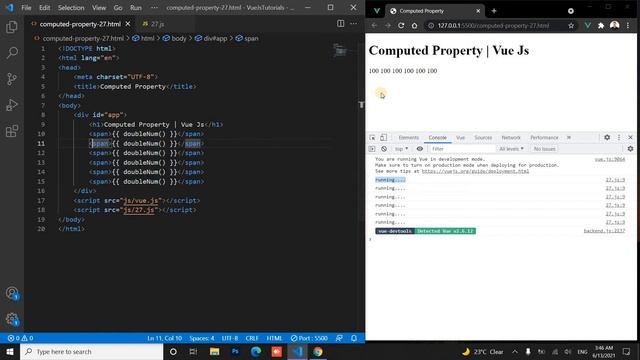
Task: Switch to the Performance tab in DevTools
Action: [x=544, y=138]
